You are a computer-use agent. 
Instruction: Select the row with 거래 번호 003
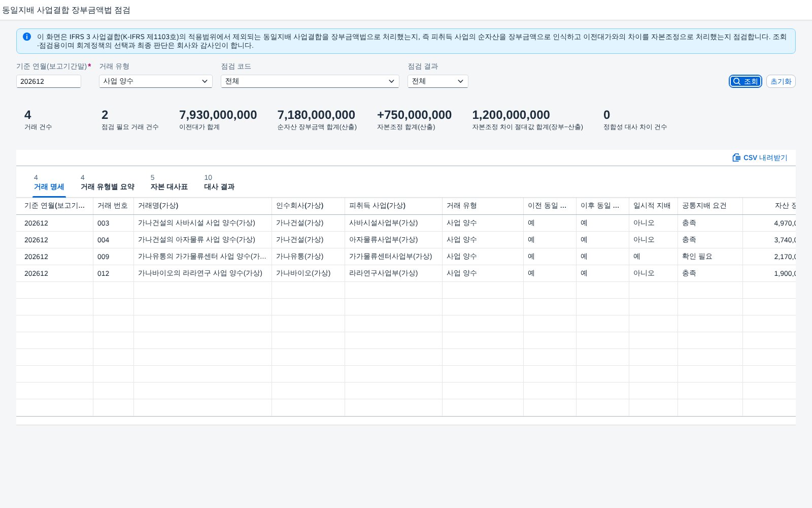point(406,223)
